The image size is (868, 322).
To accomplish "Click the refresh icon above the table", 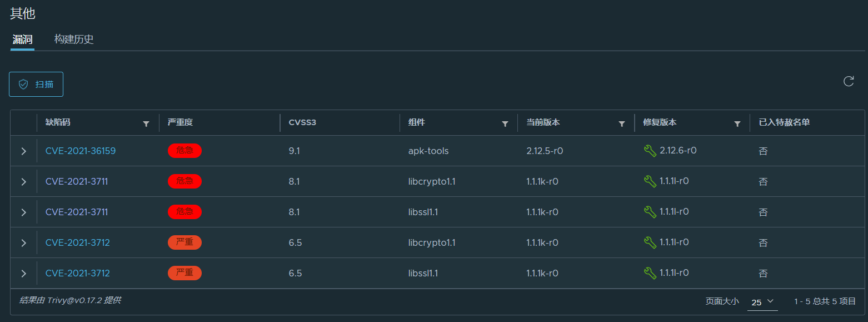I will coord(849,81).
